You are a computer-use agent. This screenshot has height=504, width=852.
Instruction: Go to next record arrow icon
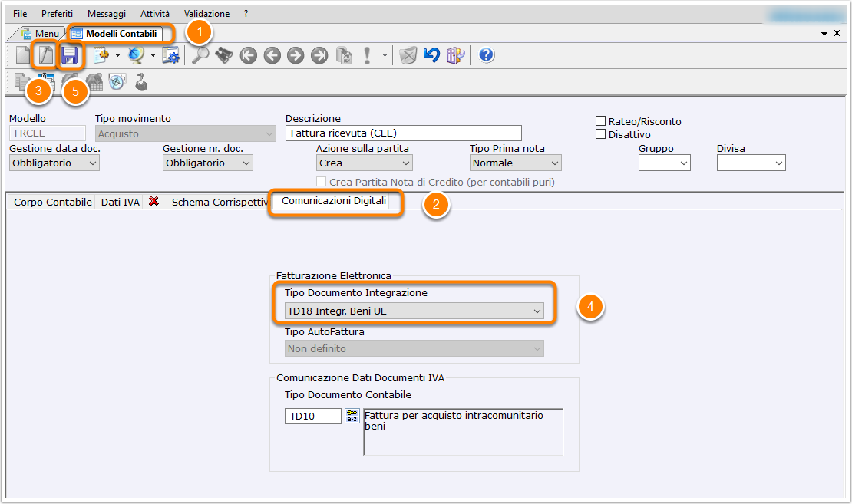(296, 55)
